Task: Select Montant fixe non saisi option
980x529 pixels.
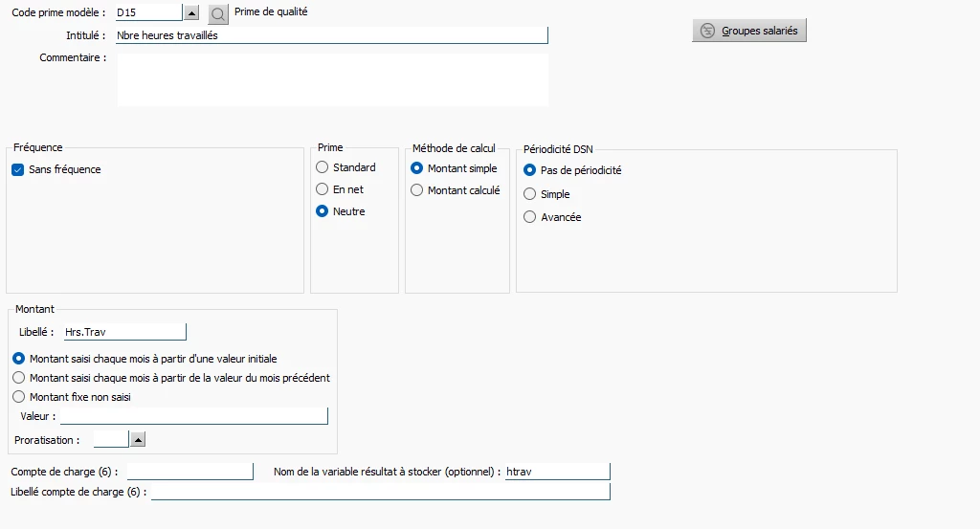Action: 19,397
